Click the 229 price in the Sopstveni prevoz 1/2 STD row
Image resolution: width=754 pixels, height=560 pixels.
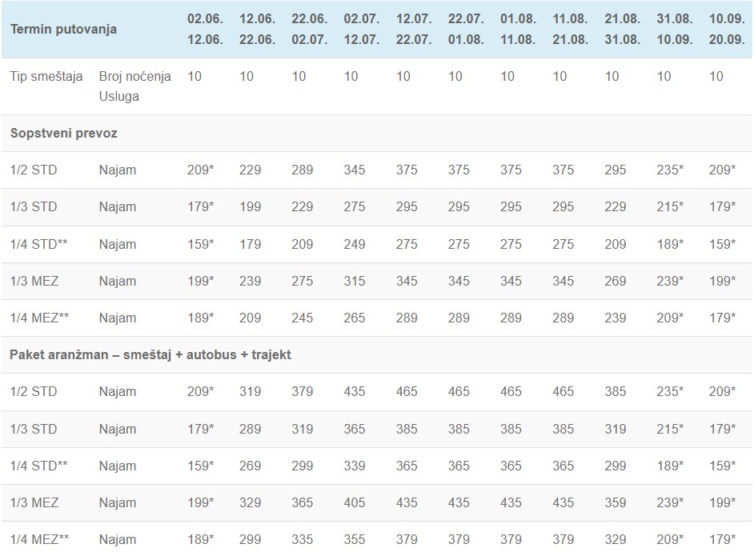[250, 170]
